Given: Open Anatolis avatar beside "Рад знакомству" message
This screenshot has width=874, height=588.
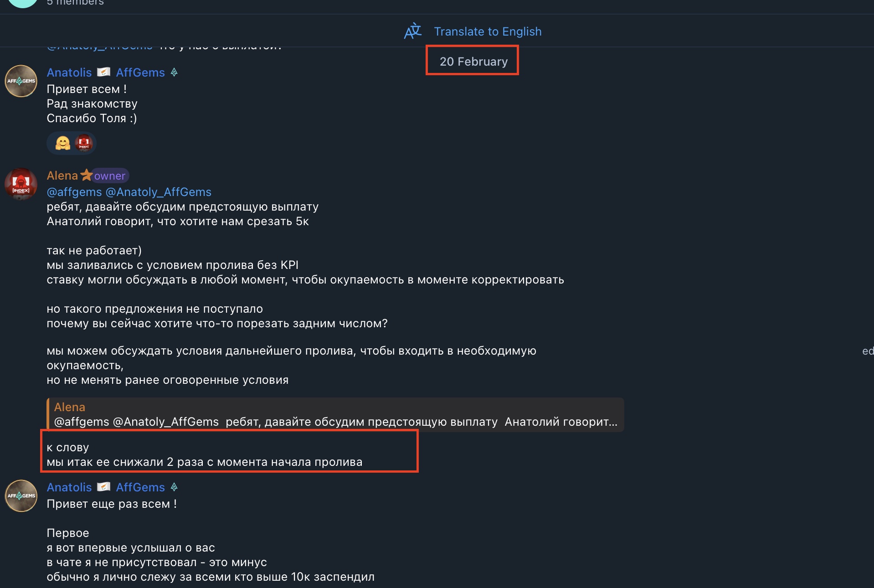Looking at the screenshot, I should (21, 81).
